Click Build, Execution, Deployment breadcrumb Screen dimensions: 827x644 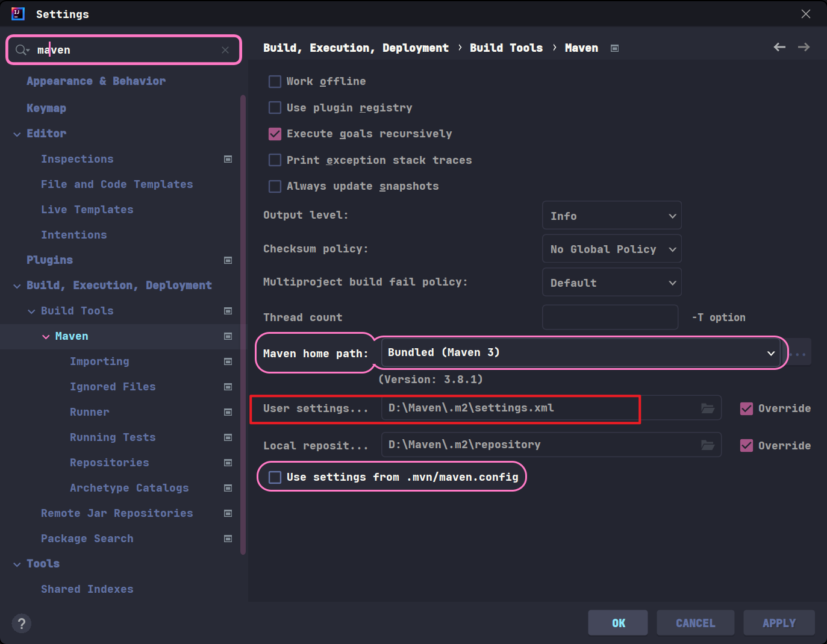pyautogui.click(x=356, y=48)
